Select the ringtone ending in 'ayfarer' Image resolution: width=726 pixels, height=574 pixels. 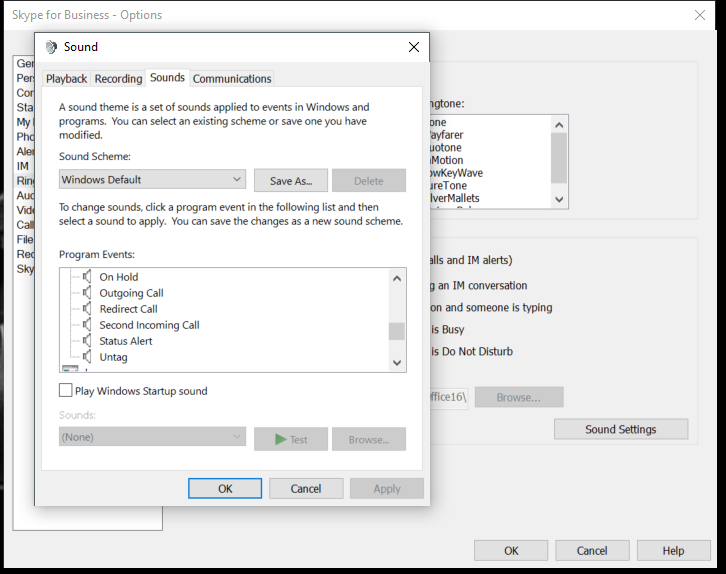coord(446,135)
